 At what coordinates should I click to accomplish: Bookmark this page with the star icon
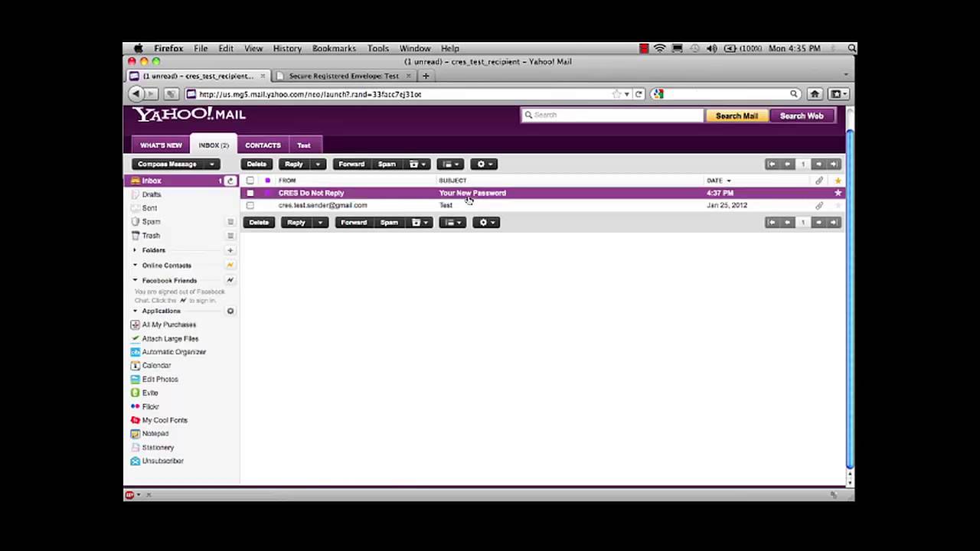pos(616,94)
